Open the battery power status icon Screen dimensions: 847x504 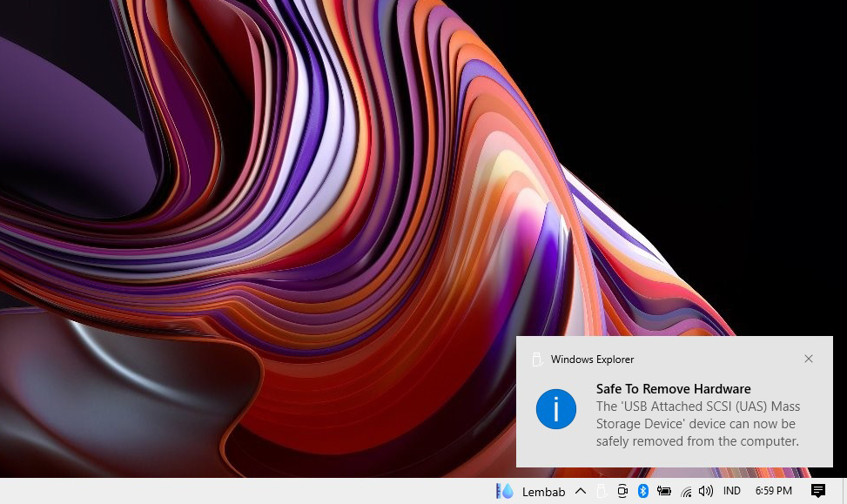[x=664, y=492]
